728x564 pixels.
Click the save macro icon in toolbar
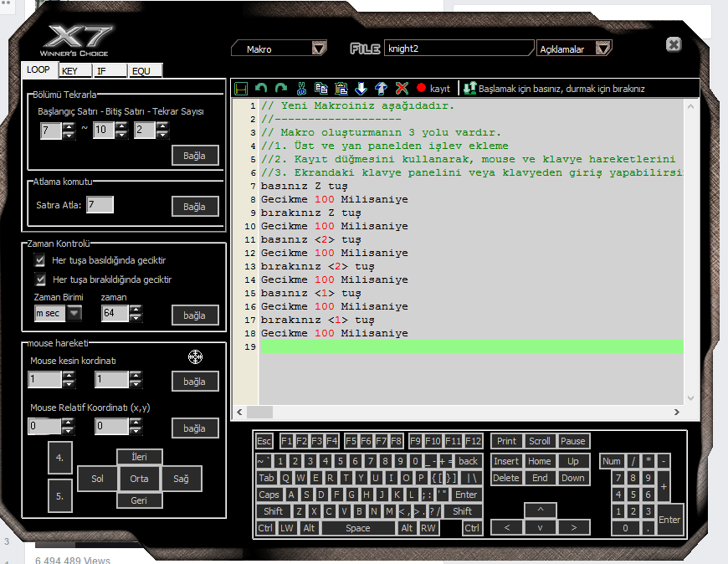(x=241, y=88)
